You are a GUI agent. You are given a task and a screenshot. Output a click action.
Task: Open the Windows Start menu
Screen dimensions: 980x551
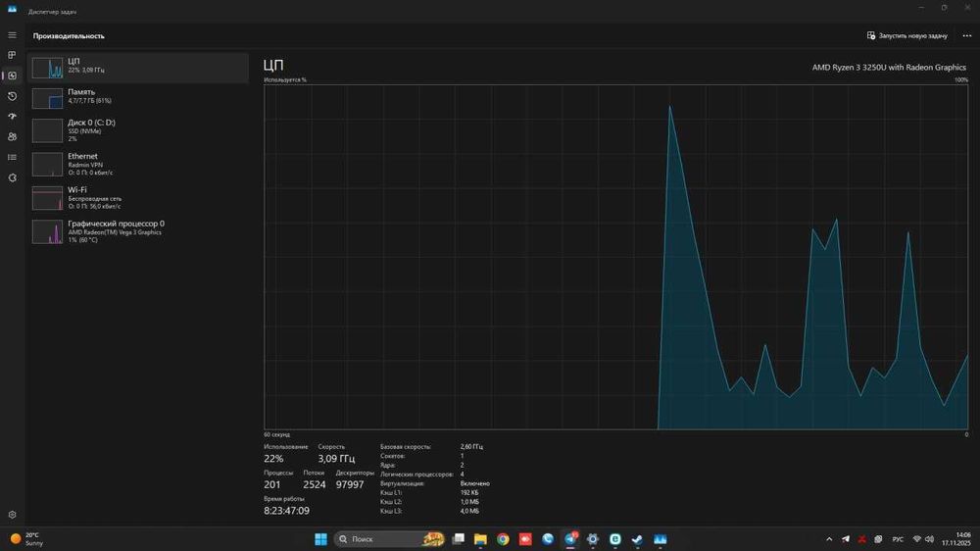[x=320, y=539]
